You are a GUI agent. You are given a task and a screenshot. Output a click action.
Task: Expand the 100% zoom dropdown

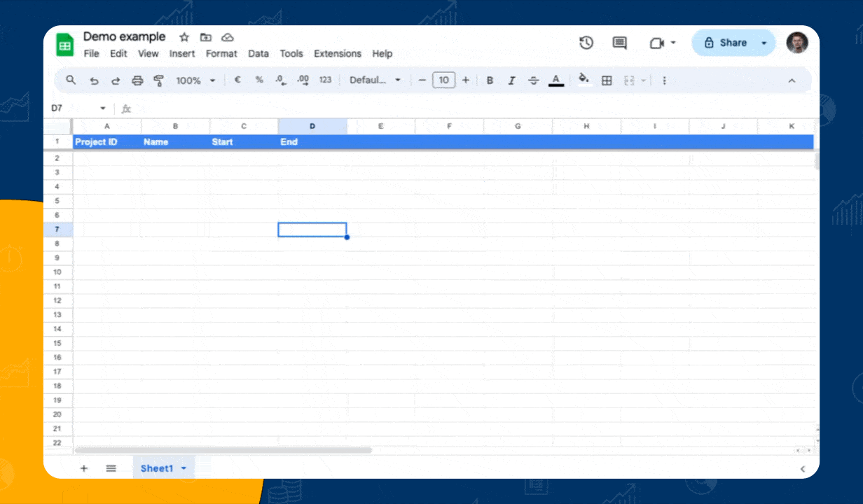coord(195,80)
